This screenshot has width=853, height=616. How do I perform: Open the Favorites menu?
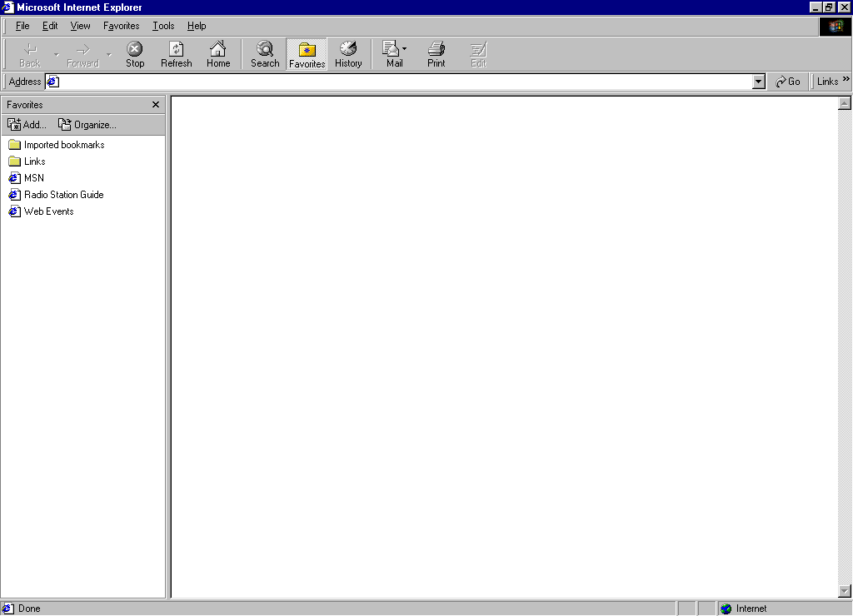(x=122, y=26)
